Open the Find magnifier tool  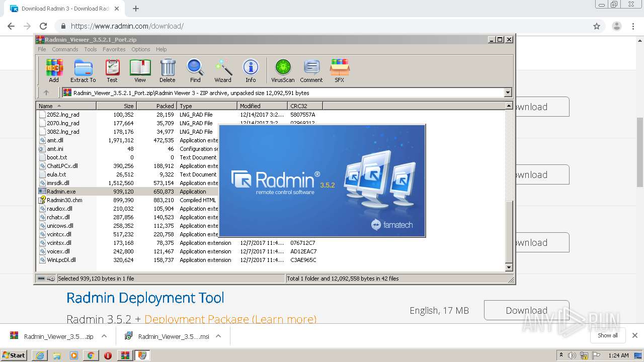click(195, 71)
